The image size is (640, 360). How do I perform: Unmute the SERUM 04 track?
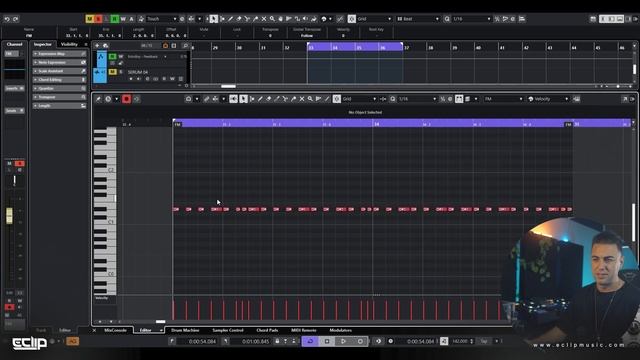coord(112,72)
